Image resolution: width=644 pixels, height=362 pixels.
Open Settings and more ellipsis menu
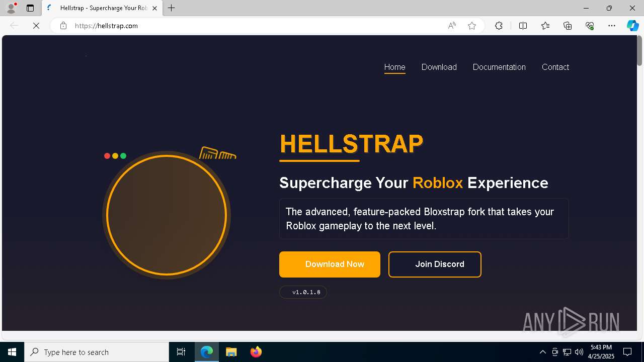612,26
